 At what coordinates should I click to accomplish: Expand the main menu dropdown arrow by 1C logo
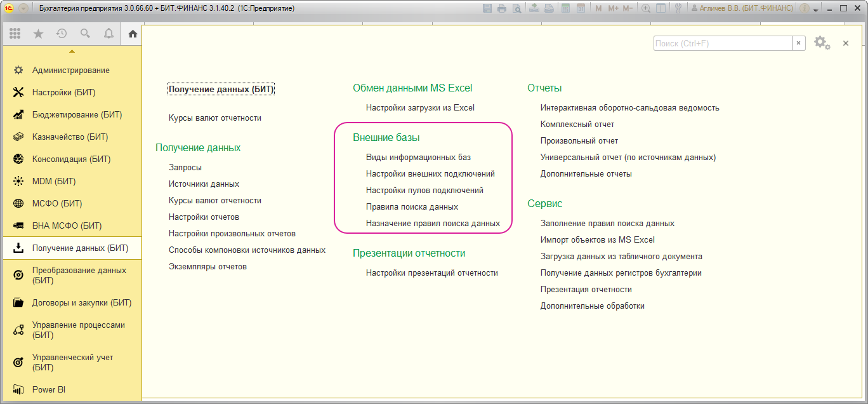coord(23,8)
